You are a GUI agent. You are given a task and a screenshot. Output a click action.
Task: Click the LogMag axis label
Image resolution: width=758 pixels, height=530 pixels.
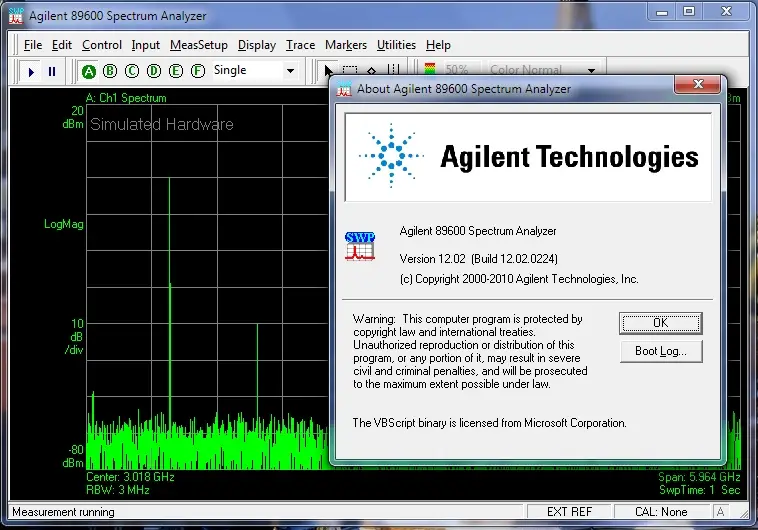pos(63,224)
